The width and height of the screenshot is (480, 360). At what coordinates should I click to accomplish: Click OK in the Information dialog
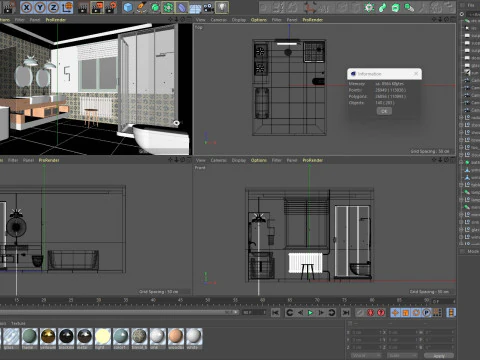pyautogui.click(x=384, y=111)
